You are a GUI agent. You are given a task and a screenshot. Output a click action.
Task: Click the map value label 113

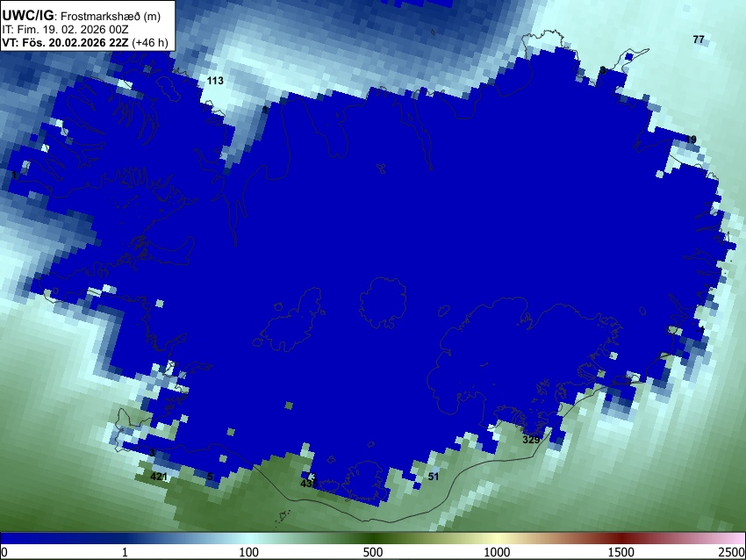coord(215,81)
